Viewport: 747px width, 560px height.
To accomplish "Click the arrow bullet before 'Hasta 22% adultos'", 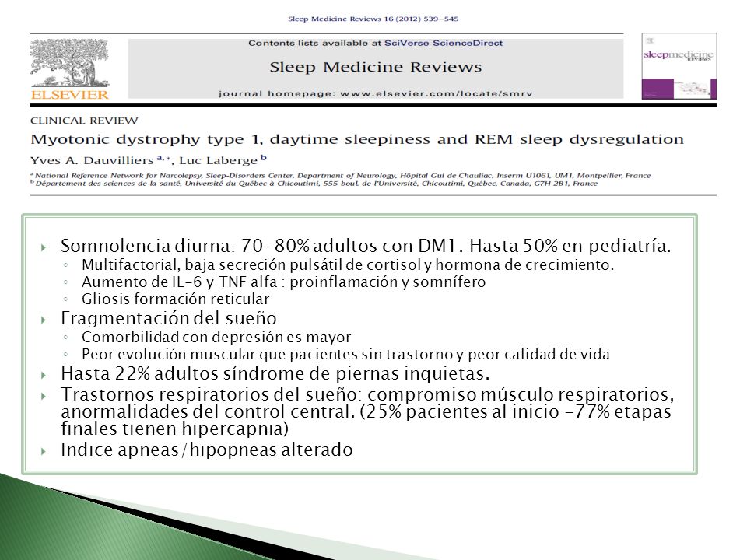I will pyautogui.click(x=44, y=375).
